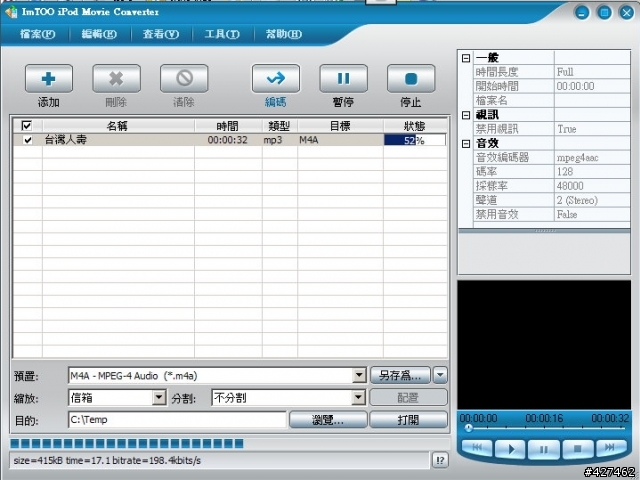The width and height of the screenshot is (640, 480).
Task: Open the 預置 profile dropdown
Action: pos(359,376)
